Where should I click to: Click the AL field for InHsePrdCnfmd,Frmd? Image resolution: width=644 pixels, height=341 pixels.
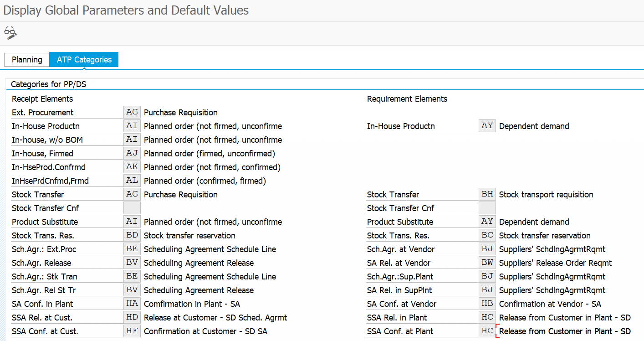132,181
